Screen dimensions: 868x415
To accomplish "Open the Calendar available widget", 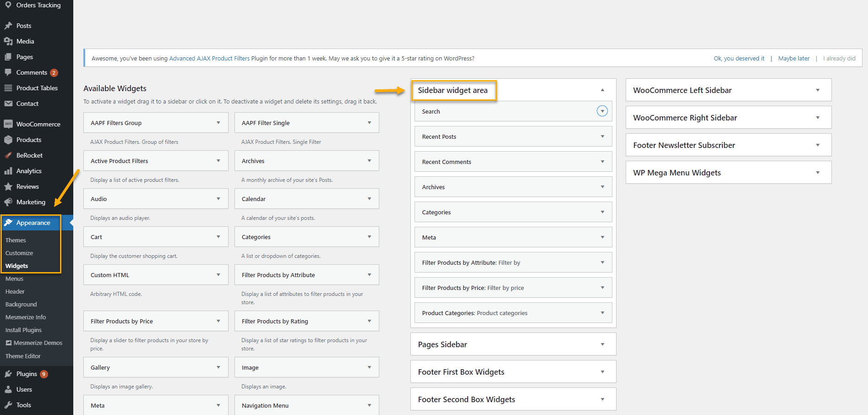I will point(307,199).
